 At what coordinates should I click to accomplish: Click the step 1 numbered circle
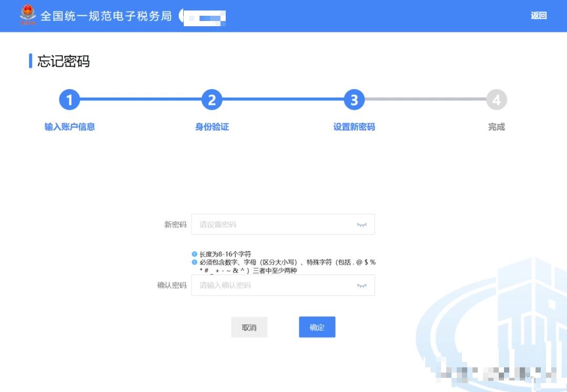click(69, 100)
